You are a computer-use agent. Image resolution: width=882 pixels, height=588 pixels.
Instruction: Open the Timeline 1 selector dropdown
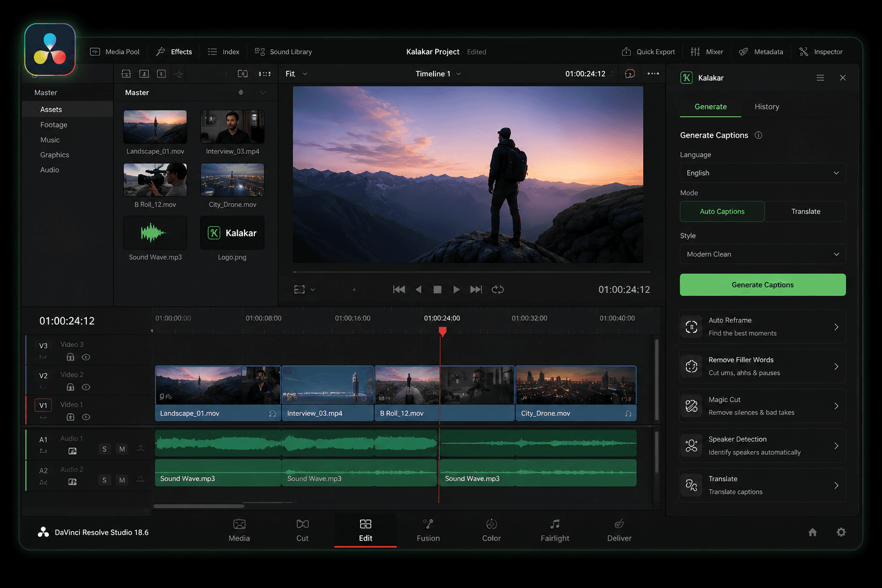point(439,73)
